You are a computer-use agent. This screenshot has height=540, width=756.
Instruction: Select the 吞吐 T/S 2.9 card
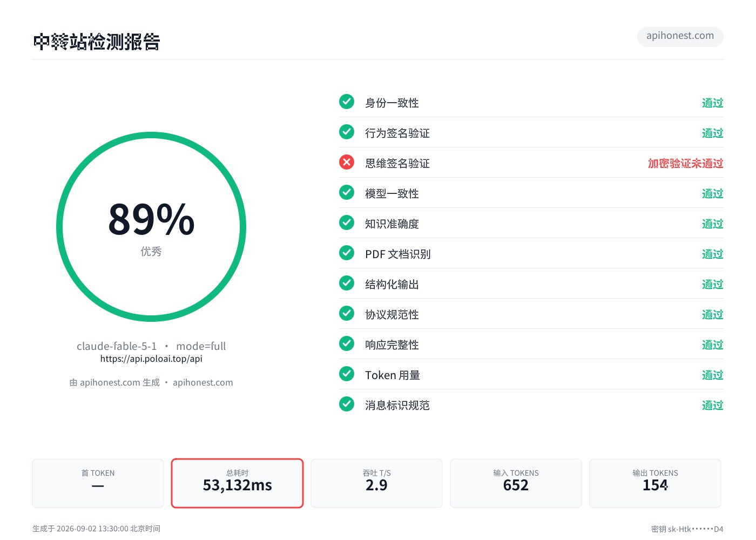pos(376,483)
